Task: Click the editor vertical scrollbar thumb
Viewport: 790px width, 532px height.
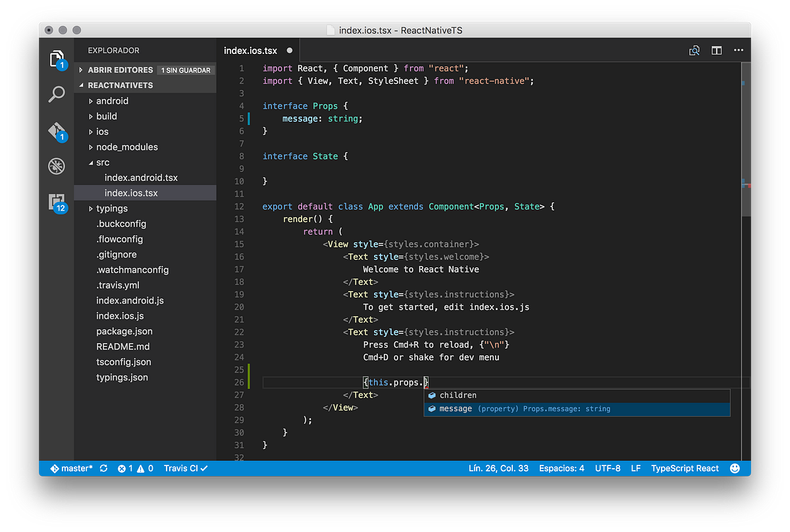Action: pos(746,138)
